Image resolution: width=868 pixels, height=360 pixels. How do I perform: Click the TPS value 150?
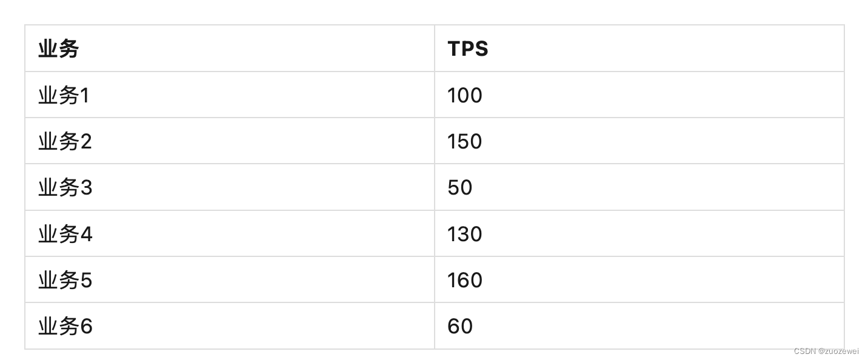465,141
